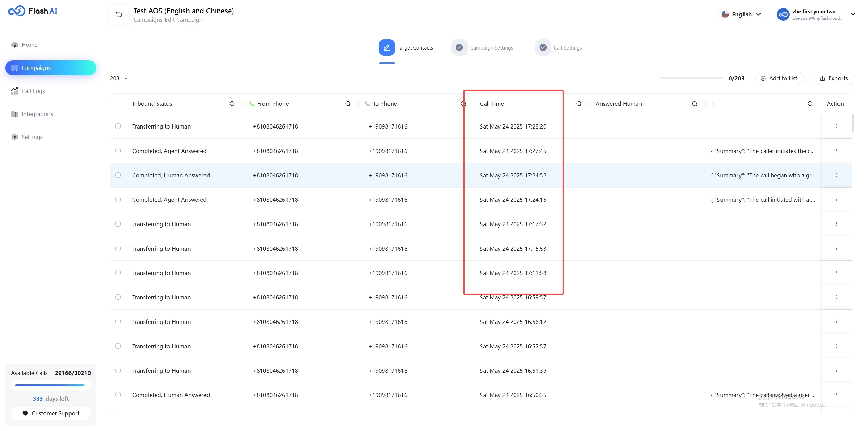
Task: Click summary cell starting "The call began with"
Action: click(x=763, y=175)
